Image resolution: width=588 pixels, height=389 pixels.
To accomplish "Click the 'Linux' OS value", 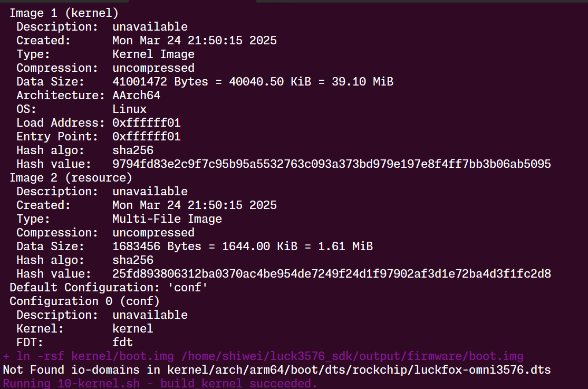I will pyautogui.click(x=129, y=109).
